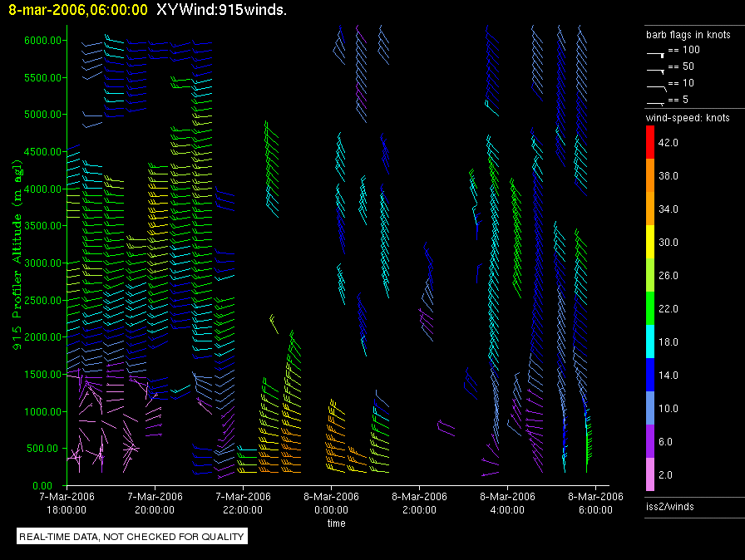
Task: Click the 5 knots barb flag symbol
Action: [655, 101]
